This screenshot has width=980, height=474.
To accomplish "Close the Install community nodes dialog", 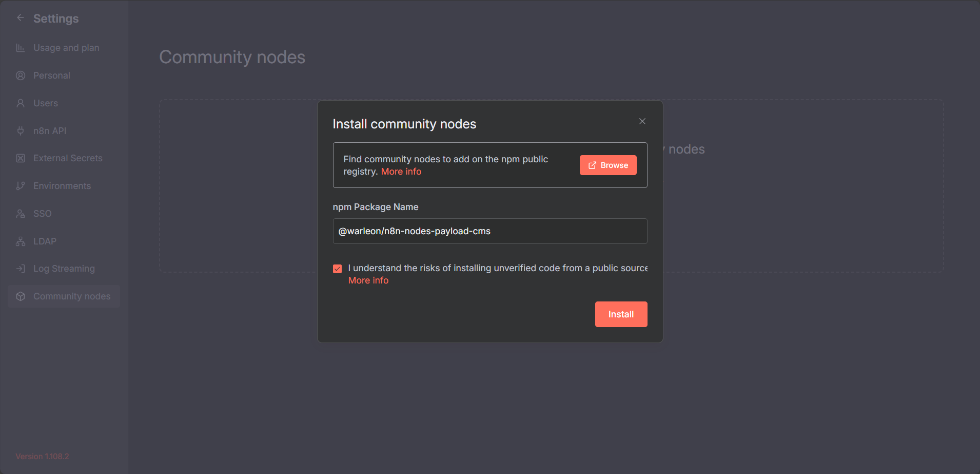I will pyautogui.click(x=642, y=121).
